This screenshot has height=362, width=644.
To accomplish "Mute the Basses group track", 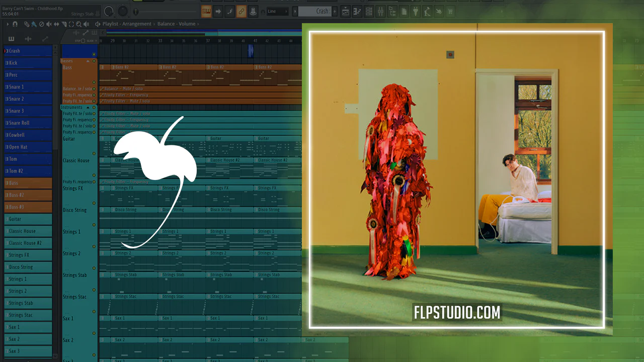I will [94, 61].
